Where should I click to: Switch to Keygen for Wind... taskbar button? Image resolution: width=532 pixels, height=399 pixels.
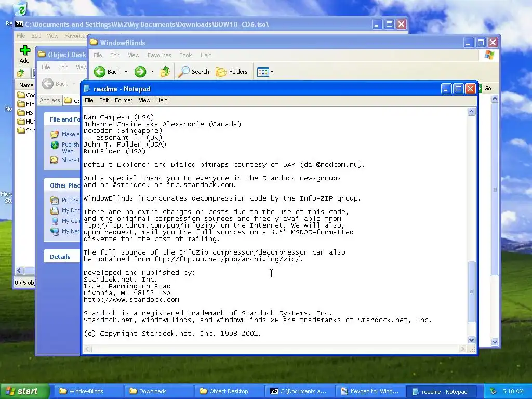(369, 391)
